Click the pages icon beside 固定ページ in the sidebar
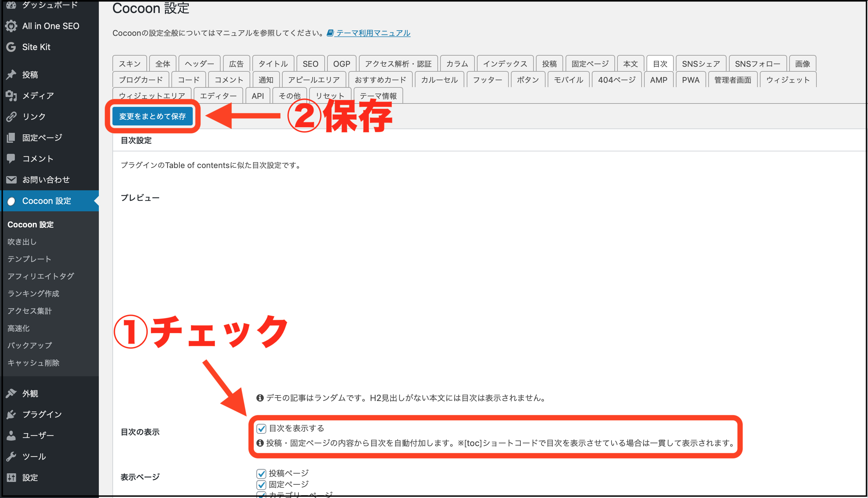 (11, 137)
